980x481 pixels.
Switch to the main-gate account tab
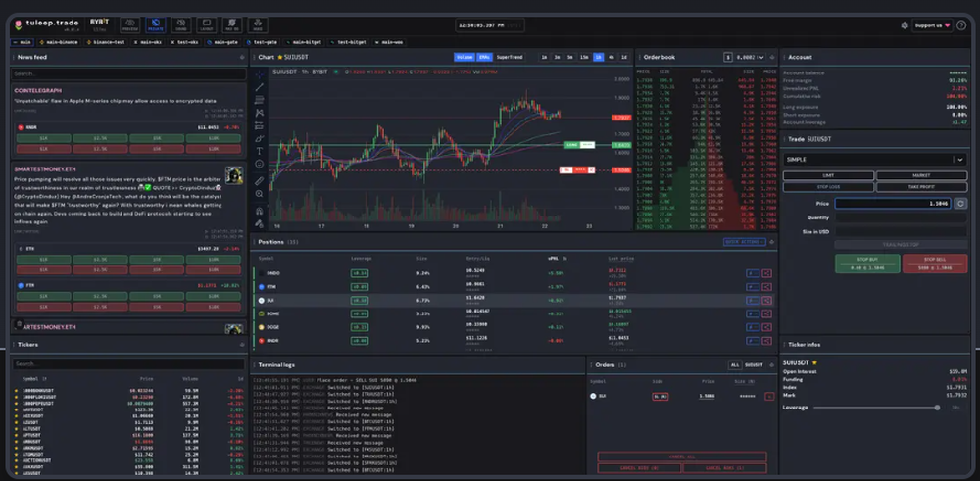223,42
